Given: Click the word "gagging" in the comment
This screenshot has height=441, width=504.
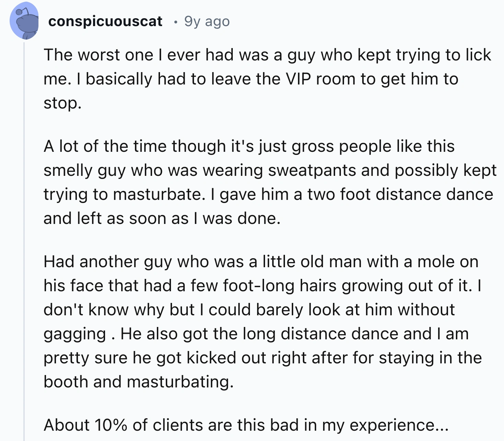Looking at the screenshot, I should tap(75, 335).
